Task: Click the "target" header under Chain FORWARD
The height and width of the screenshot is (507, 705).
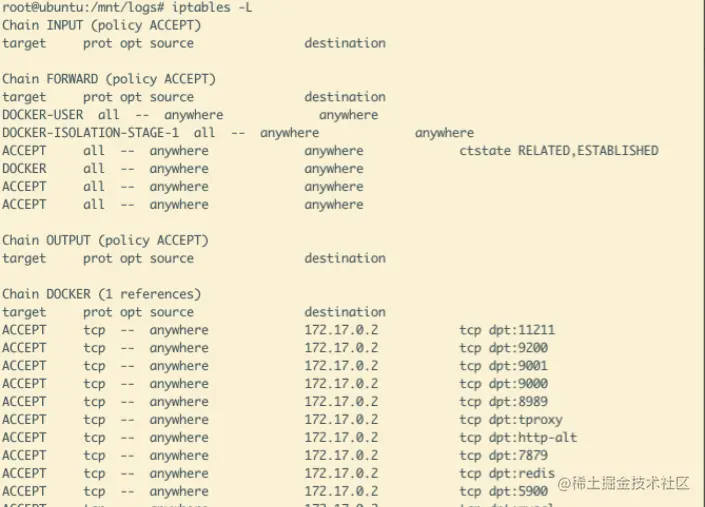Action: pos(24,98)
